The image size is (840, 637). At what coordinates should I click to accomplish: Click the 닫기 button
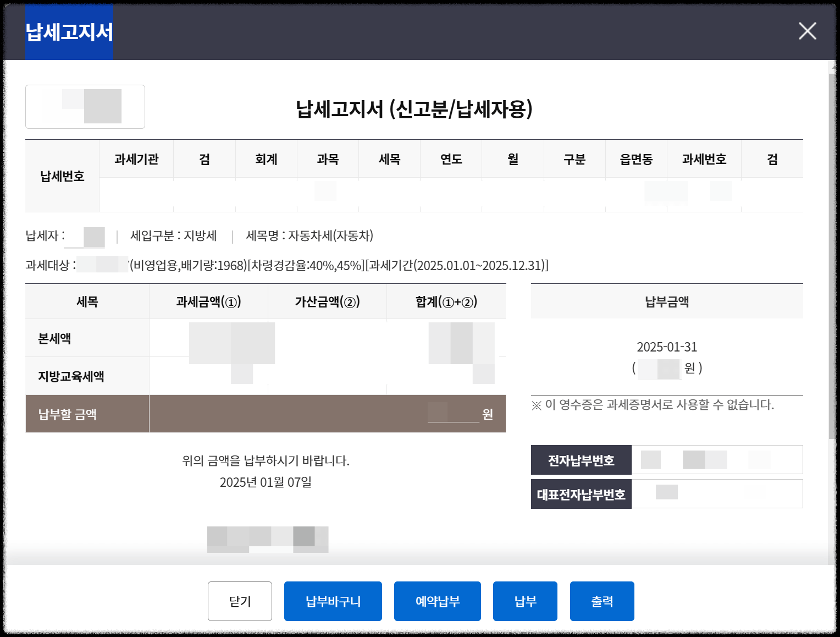[240, 601]
